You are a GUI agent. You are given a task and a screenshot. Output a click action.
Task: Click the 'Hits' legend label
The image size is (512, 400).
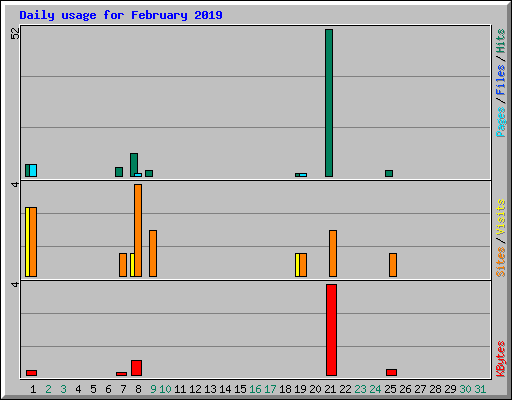point(500,41)
